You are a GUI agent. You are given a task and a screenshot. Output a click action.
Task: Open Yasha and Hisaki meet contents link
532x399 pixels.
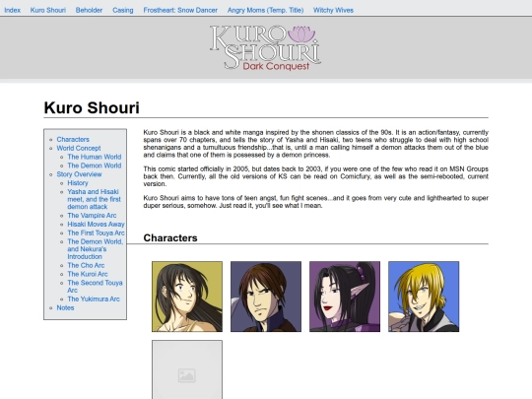(x=94, y=199)
